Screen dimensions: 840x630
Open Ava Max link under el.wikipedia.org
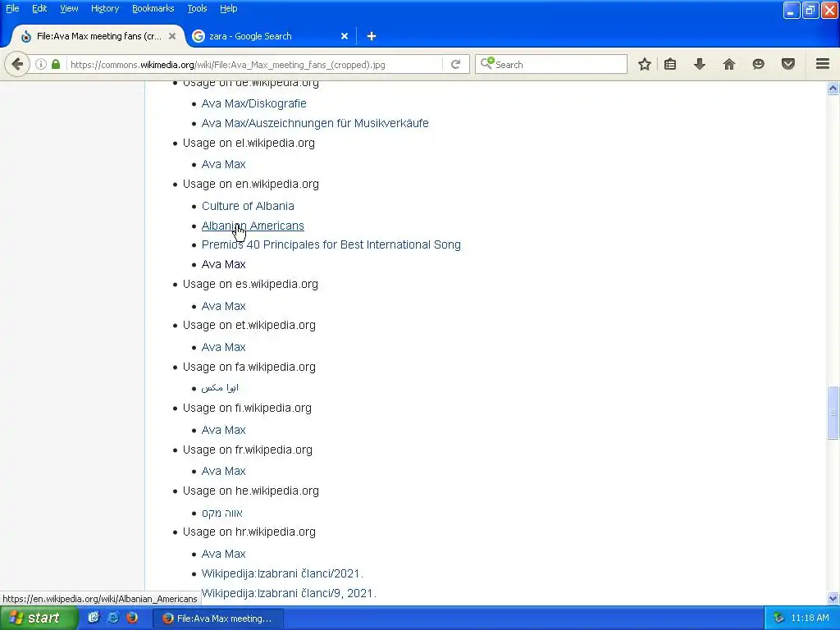tap(223, 164)
